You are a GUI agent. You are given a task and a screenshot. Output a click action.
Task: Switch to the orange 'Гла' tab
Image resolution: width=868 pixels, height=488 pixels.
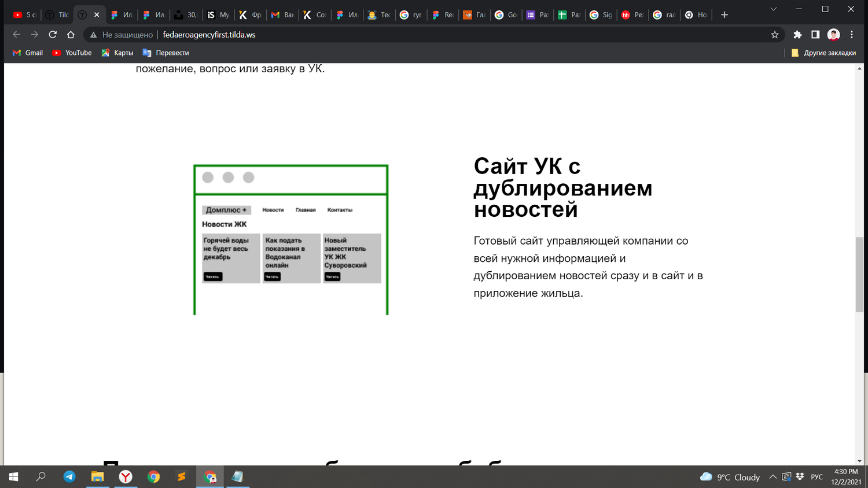475,15
